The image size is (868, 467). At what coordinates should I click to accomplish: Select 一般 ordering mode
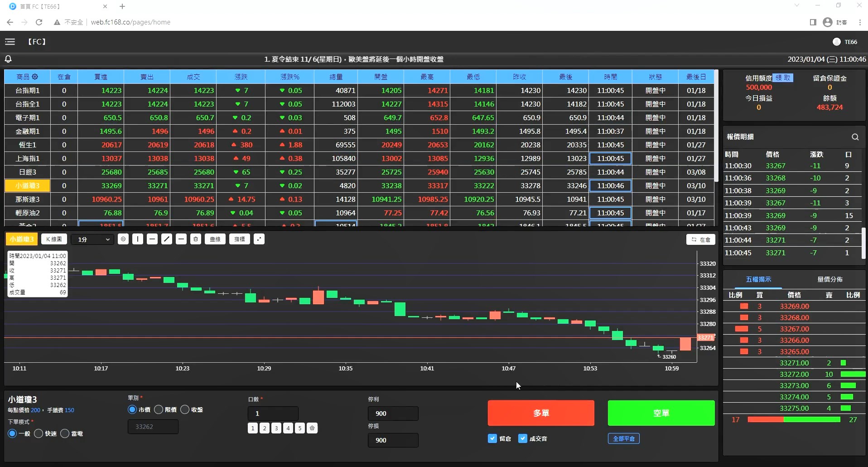click(12, 433)
